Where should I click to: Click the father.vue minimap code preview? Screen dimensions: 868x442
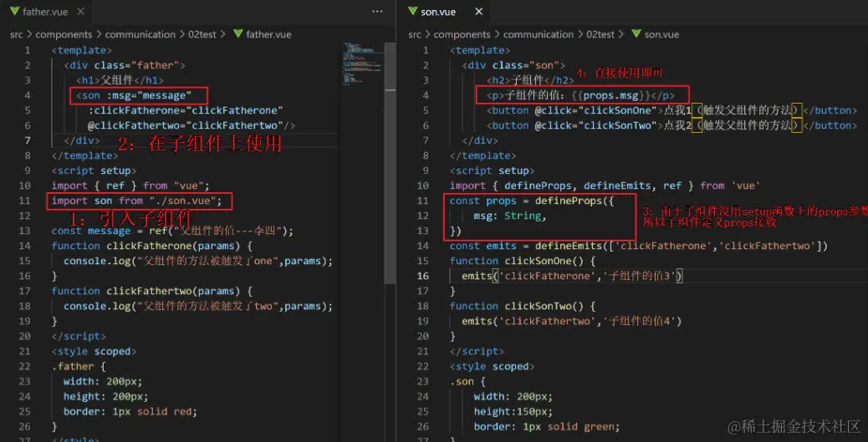361,64
